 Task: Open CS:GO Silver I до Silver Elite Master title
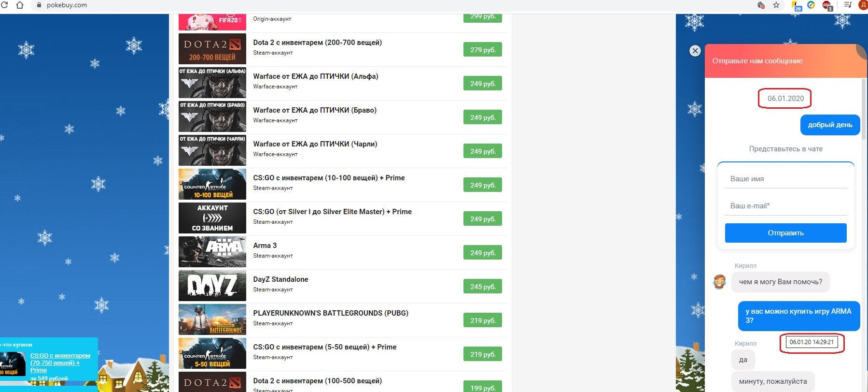[x=332, y=212]
